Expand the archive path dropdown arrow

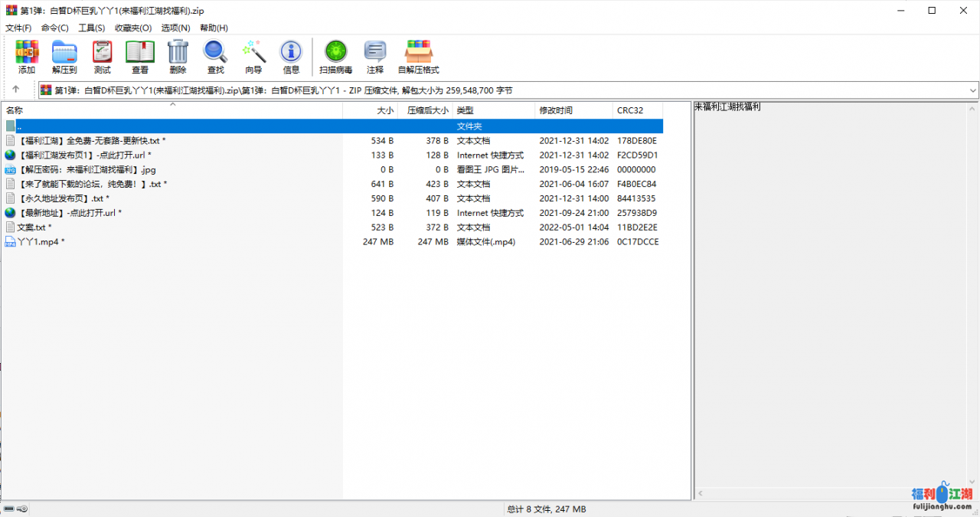pos(973,90)
